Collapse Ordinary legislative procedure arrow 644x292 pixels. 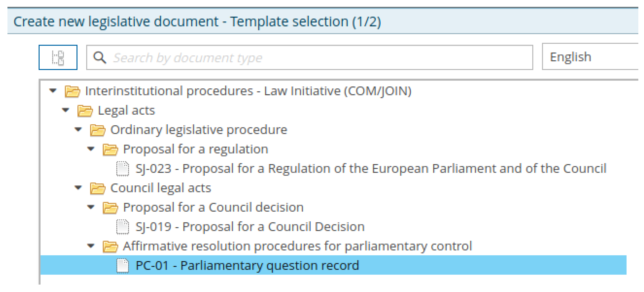click(x=78, y=129)
